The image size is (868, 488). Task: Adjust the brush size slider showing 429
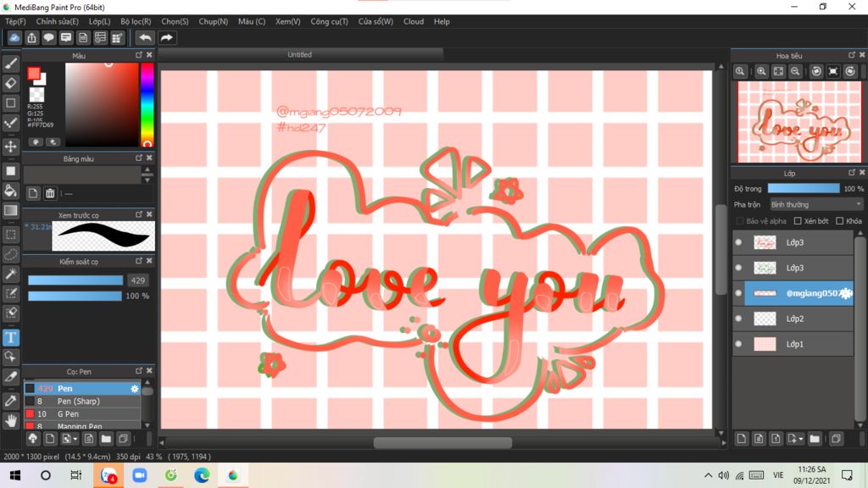(75, 280)
